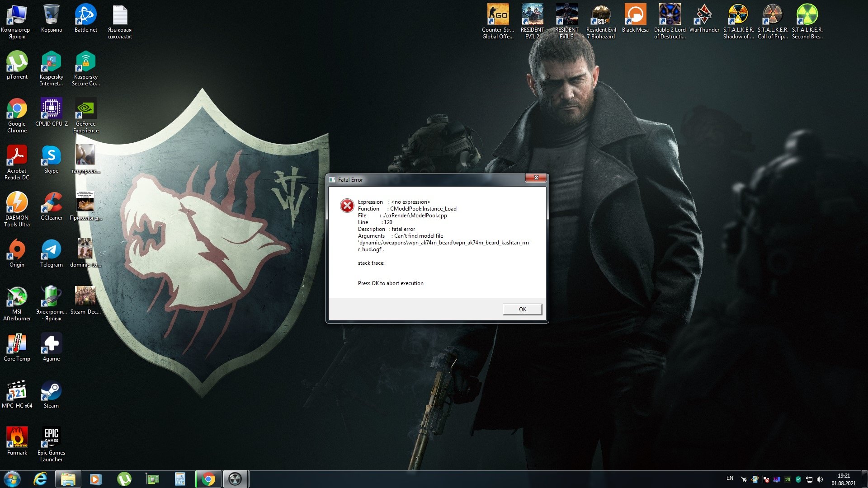Click OK to abort execution

(522, 309)
